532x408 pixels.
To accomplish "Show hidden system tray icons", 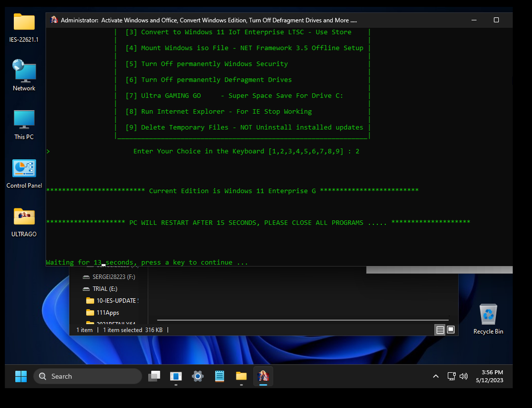I will pos(436,376).
